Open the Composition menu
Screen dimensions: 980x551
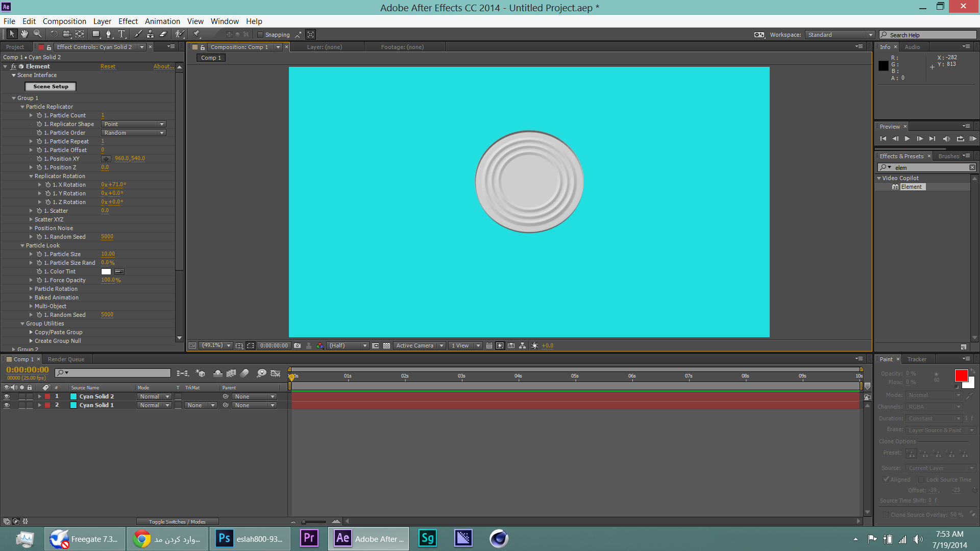coord(65,21)
